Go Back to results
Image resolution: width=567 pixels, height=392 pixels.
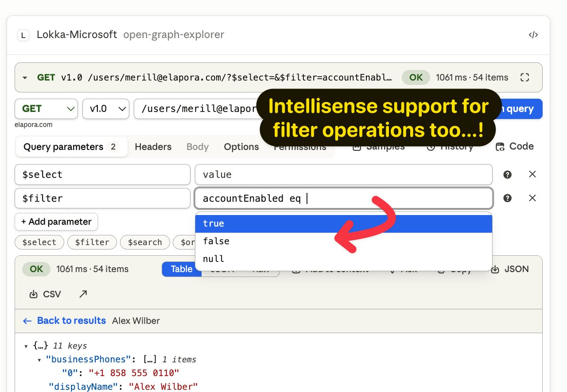point(64,321)
